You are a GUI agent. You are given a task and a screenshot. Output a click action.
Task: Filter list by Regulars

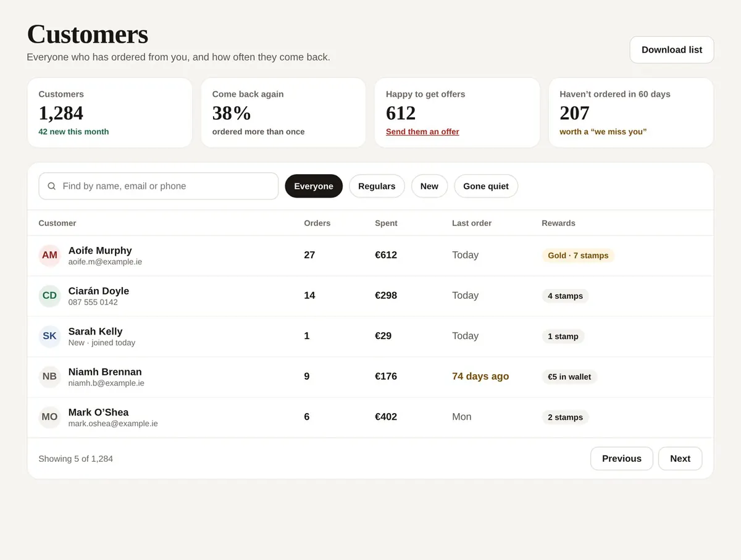[x=377, y=186]
